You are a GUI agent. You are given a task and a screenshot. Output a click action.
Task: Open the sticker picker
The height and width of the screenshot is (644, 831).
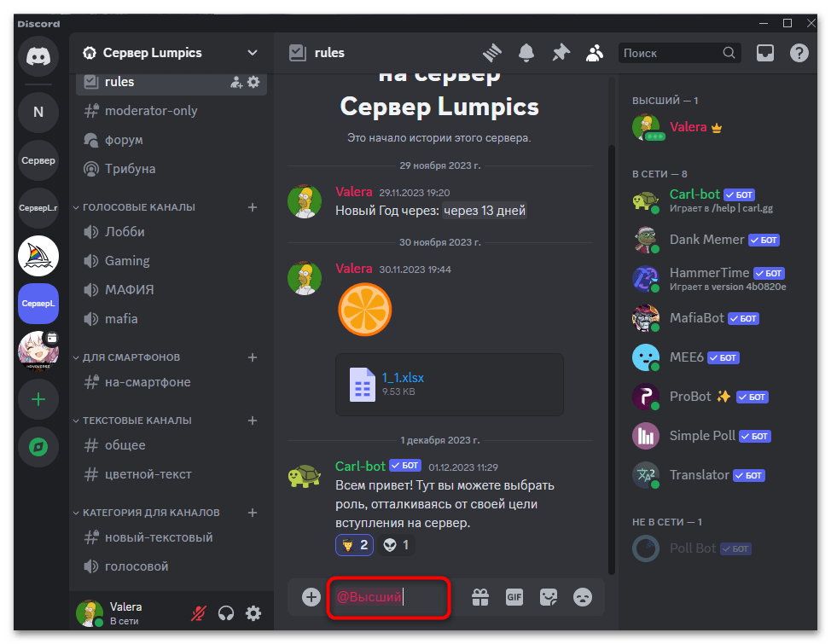[x=549, y=597]
